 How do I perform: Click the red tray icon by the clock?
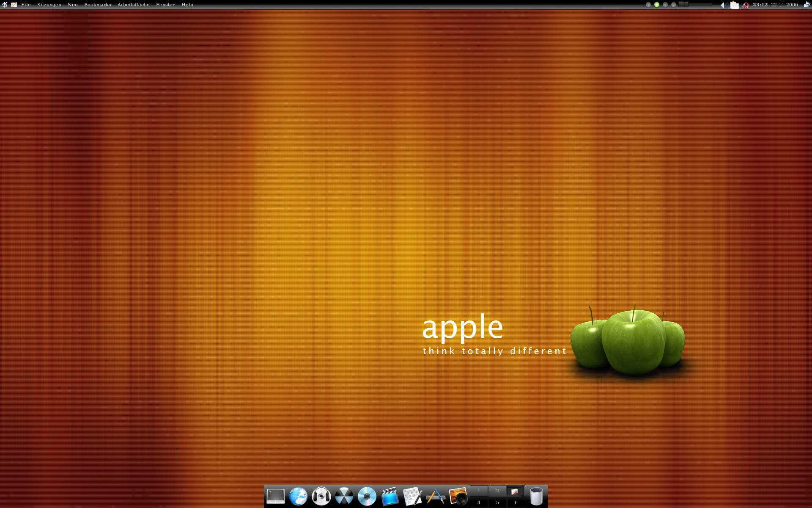[x=746, y=5]
